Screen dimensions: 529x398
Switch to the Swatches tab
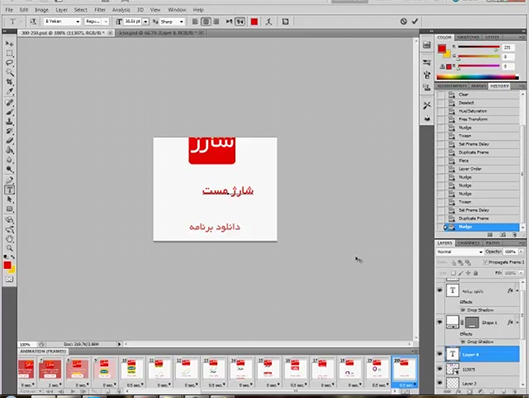point(468,37)
